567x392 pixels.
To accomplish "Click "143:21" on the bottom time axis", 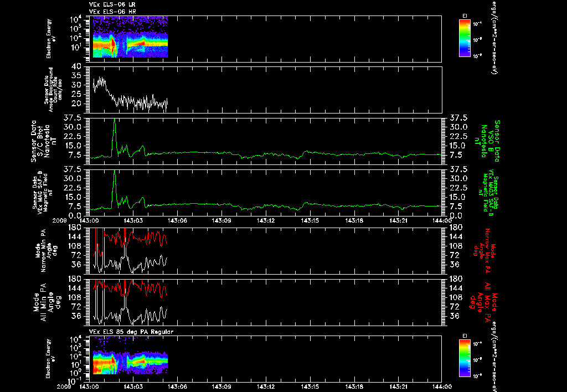I will point(398,386).
